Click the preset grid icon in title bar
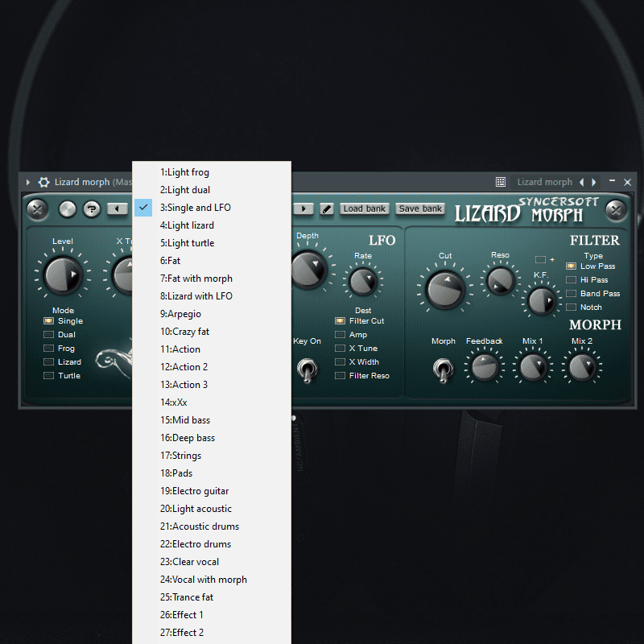The width and height of the screenshot is (644, 644). pos(500,182)
